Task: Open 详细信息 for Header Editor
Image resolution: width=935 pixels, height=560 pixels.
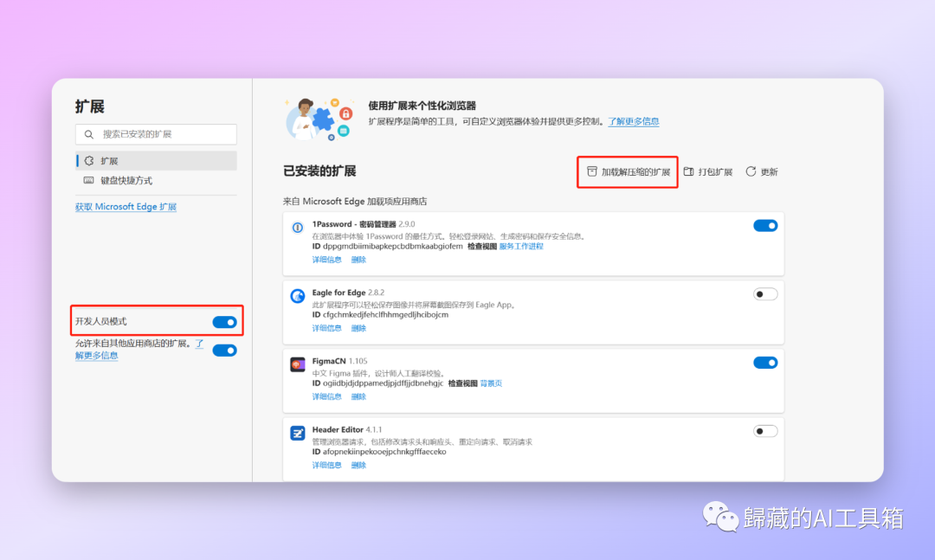Action: pyautogui.click(x=326, y=466)
